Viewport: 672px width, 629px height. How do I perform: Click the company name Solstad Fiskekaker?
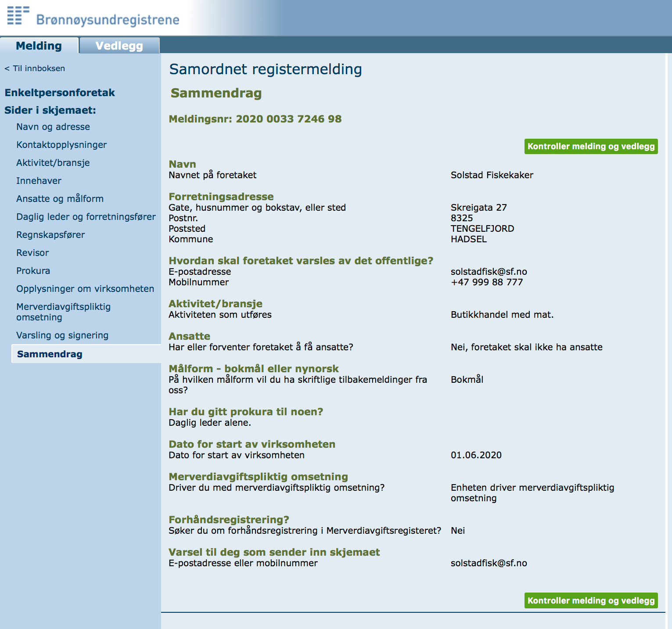492,175
